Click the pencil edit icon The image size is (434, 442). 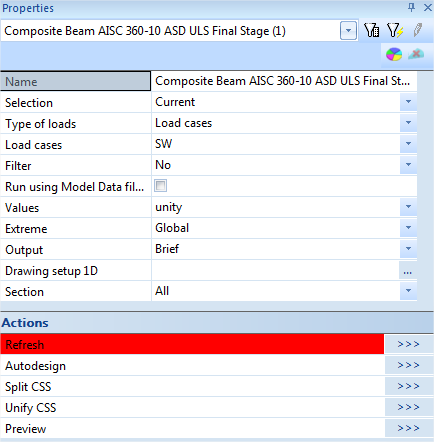tap(418, 30)
